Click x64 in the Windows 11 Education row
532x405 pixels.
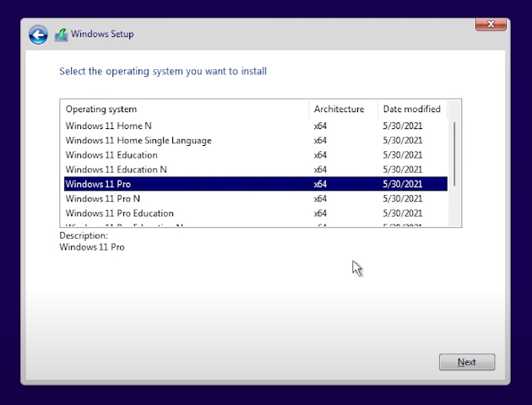[x=320, y=155]
